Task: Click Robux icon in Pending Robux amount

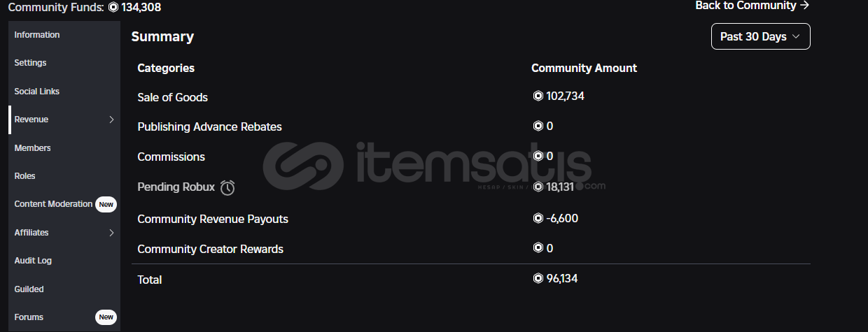Action: pos(538,187)
